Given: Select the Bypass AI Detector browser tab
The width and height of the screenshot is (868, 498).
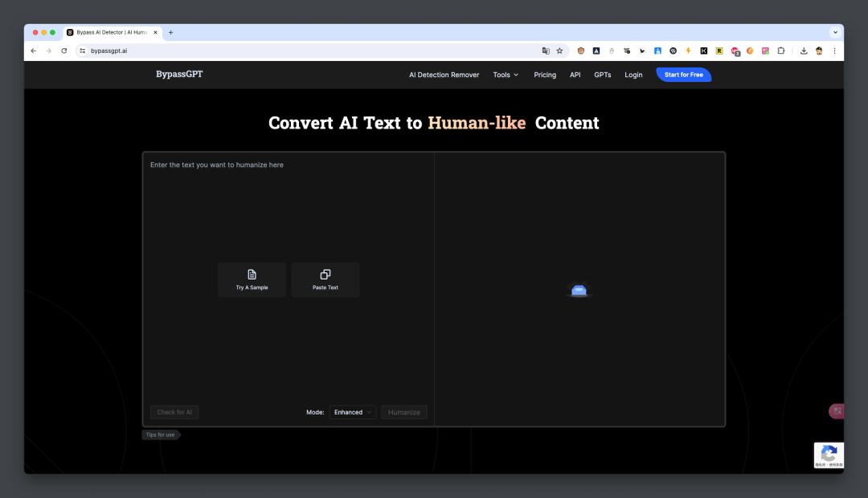Looking at the screenshot, I should coord(111,33).
